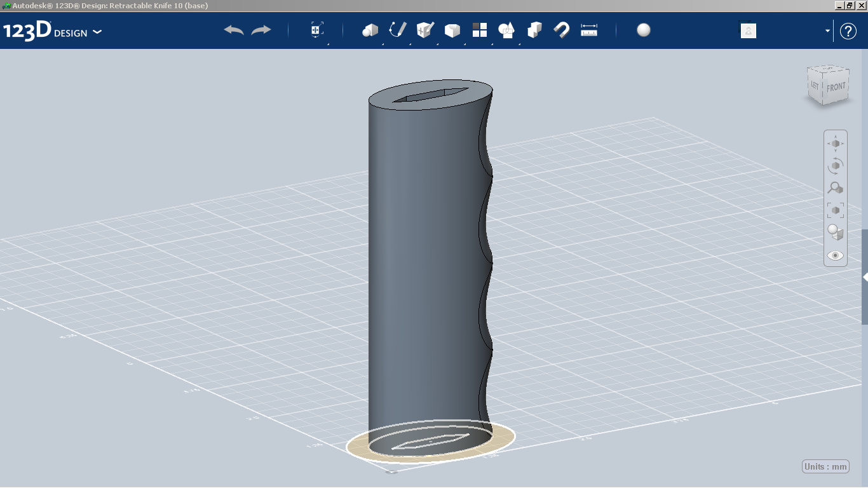
Task: Select the Pattern tool
Action: click(x=479, y=30)
